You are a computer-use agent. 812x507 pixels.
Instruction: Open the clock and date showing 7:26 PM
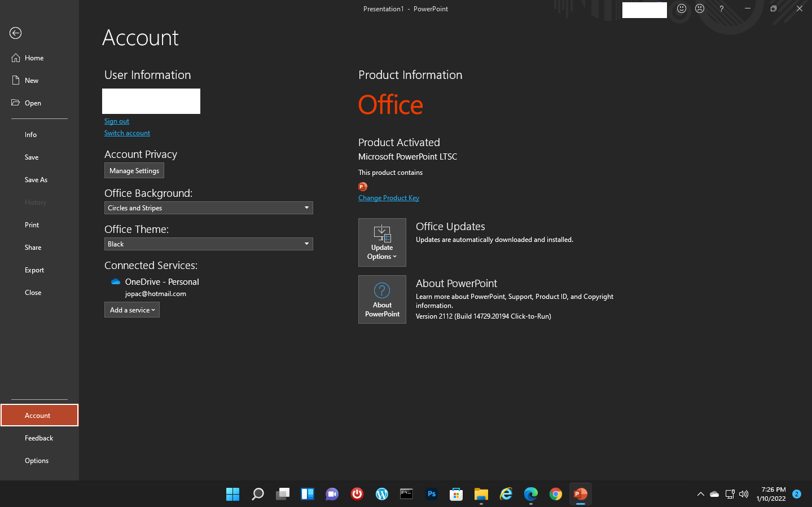click(771, 494)
